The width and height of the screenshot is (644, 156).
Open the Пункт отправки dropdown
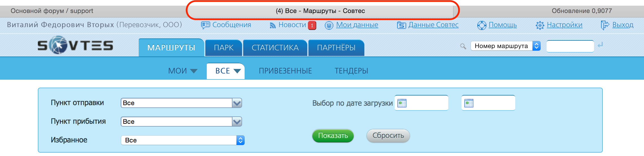click(x=181, y=103)
